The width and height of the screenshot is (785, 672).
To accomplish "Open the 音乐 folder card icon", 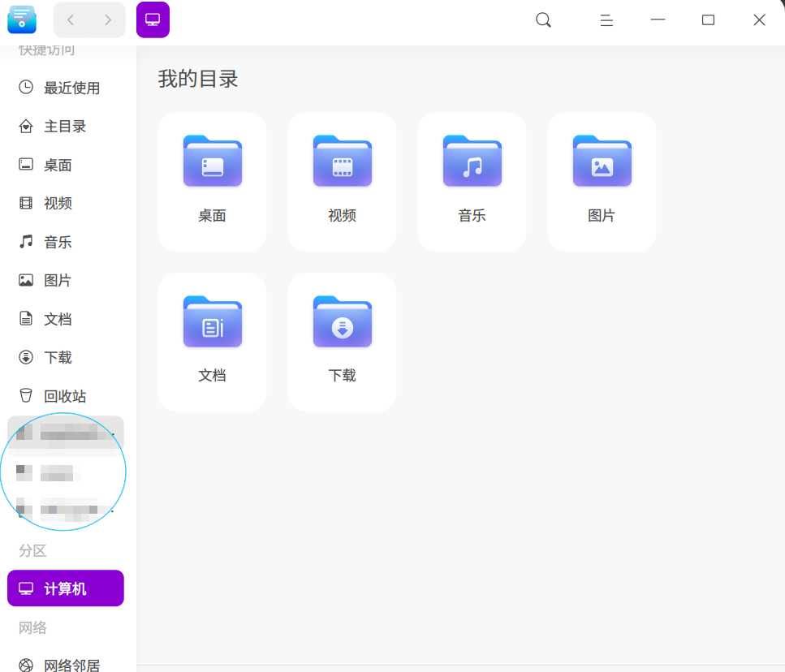I will (x=472, y=162).
